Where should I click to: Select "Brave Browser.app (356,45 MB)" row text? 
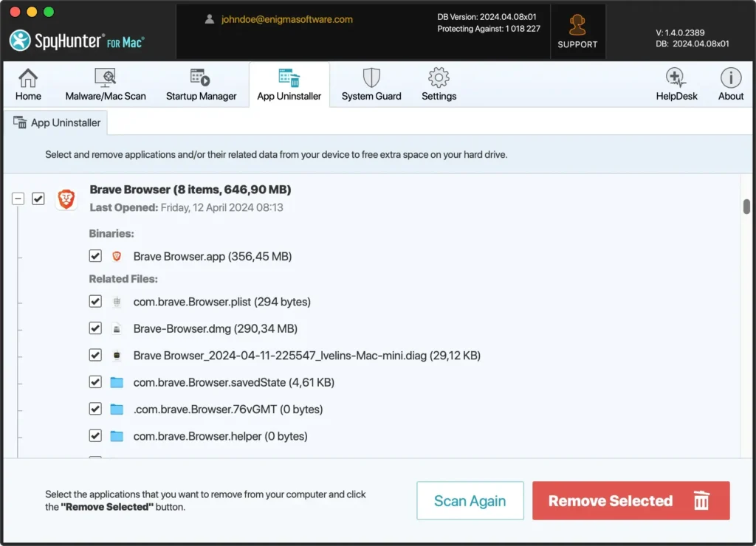(x=213, y=256)
